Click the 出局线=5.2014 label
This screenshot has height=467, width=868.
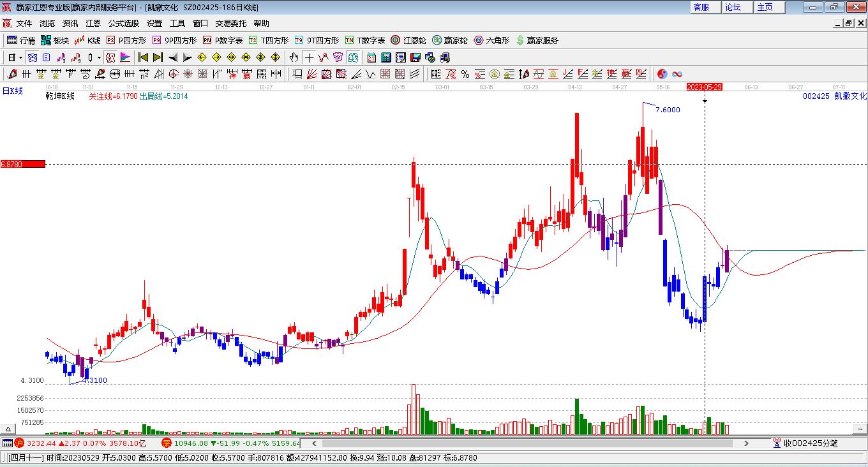164,96
